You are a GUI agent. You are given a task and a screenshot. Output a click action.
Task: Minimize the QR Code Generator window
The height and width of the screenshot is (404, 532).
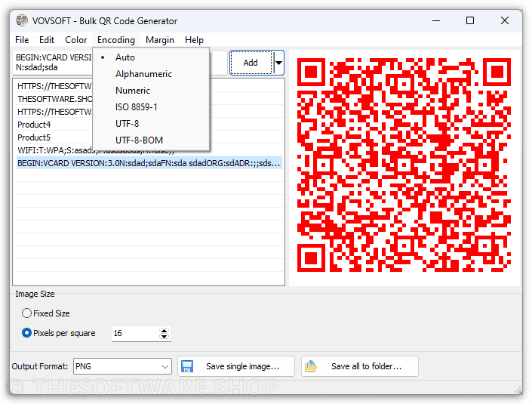click(436, 20)
